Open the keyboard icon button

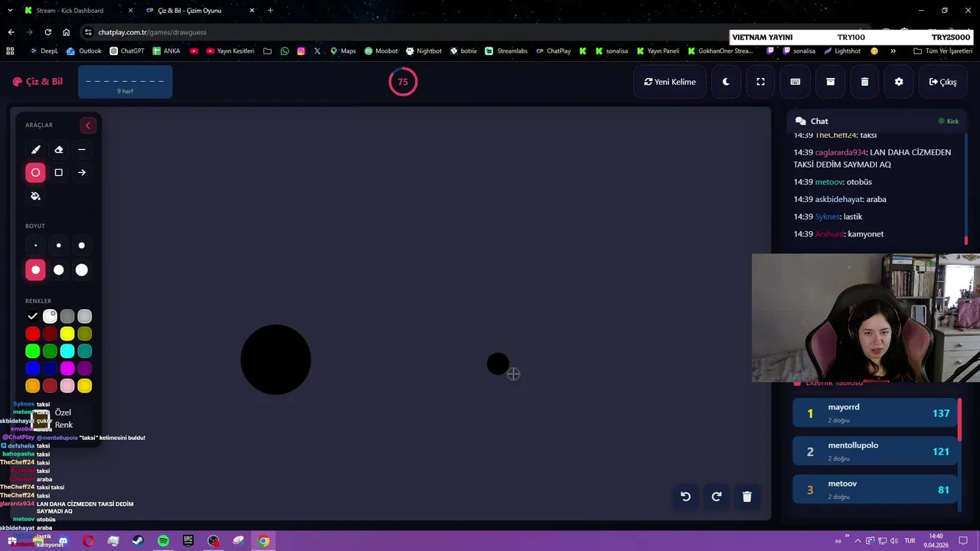click(x=795, y=82)
